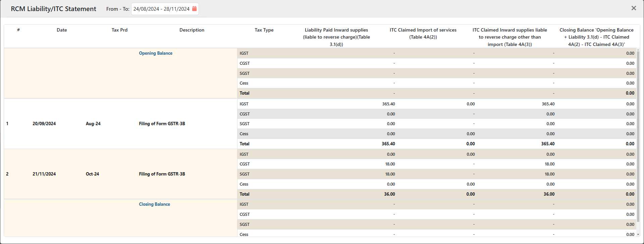Select the date 21/11/2024
644x244 pixels.
(x=44, y=174)
